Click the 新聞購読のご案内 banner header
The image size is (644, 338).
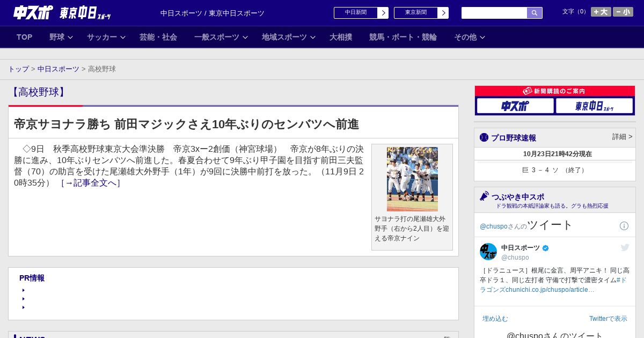coord(555,91)
